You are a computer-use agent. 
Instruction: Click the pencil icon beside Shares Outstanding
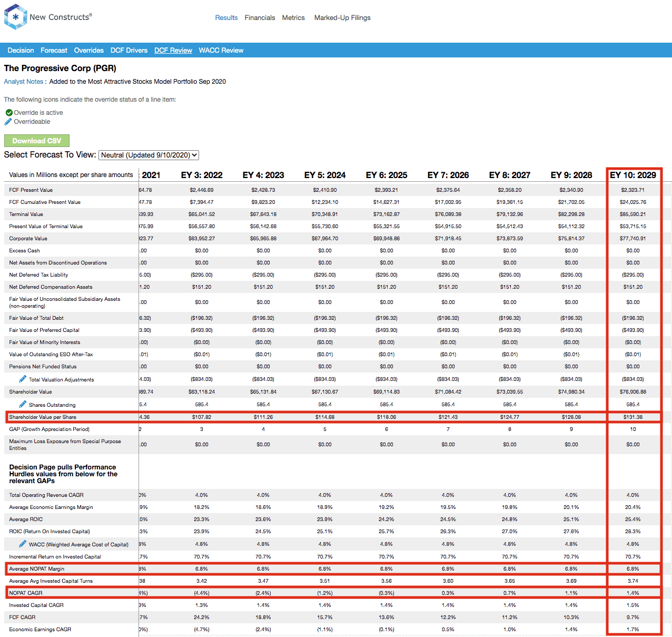pyautogui.click(x=23, y=404)
